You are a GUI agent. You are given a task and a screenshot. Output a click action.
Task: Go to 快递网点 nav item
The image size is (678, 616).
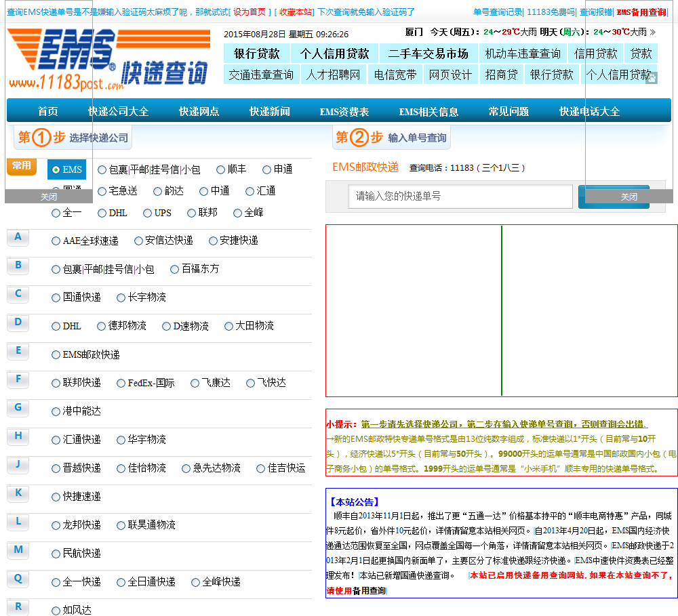point(199,112)
